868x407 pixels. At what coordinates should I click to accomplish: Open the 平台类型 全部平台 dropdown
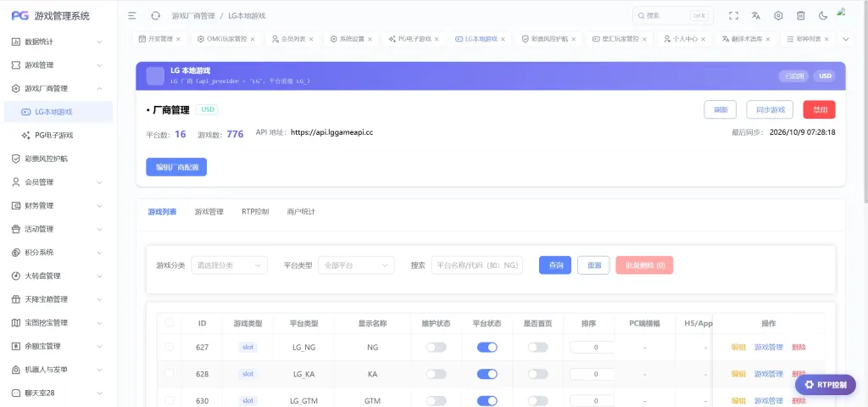pyautogui.click(x=356, y=265)
